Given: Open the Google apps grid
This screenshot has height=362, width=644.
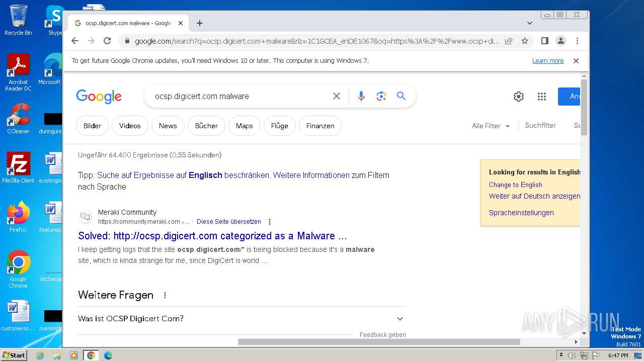Looking at the screenshot, I should click(x=542, y=97).
